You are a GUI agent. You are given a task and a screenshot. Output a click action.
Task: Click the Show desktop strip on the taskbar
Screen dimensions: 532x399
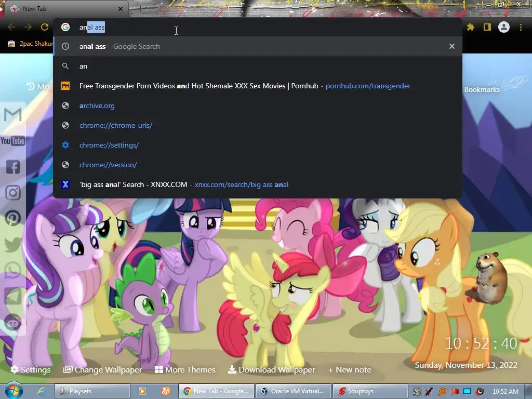528,391
